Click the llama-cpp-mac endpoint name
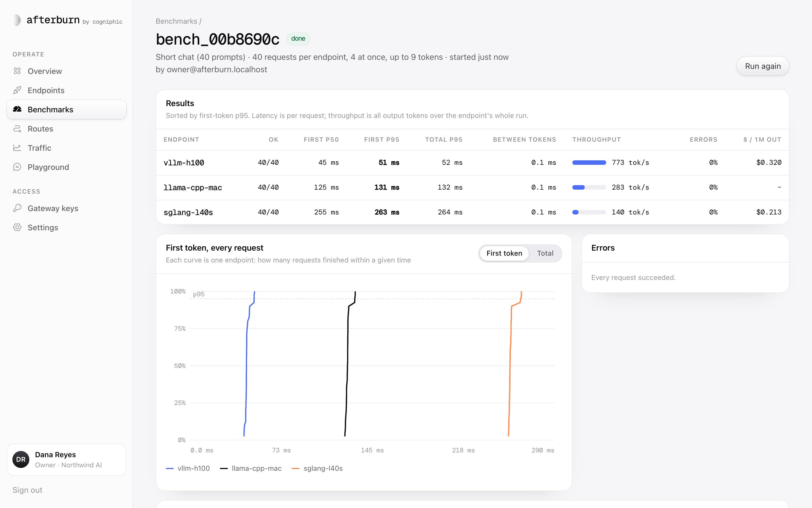 (193, 187)
